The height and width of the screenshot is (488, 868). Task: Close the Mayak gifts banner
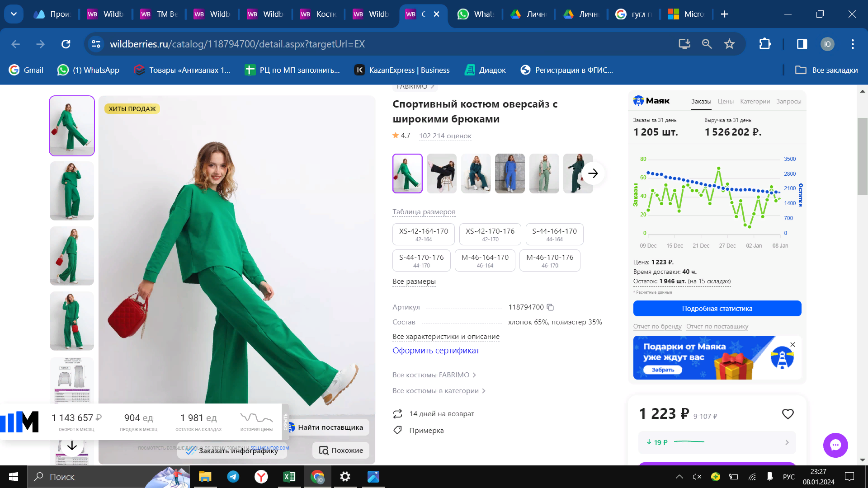(x=793, y=345)
